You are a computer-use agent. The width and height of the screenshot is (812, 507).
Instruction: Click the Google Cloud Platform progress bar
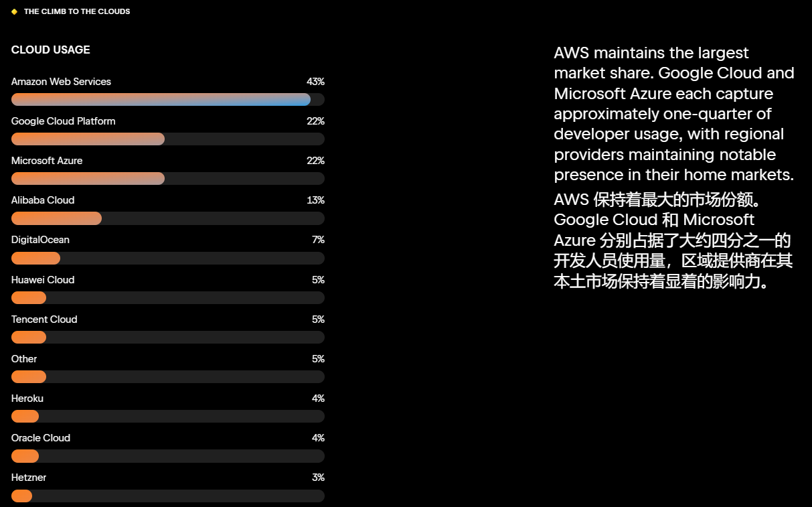(x=167, y=139)
